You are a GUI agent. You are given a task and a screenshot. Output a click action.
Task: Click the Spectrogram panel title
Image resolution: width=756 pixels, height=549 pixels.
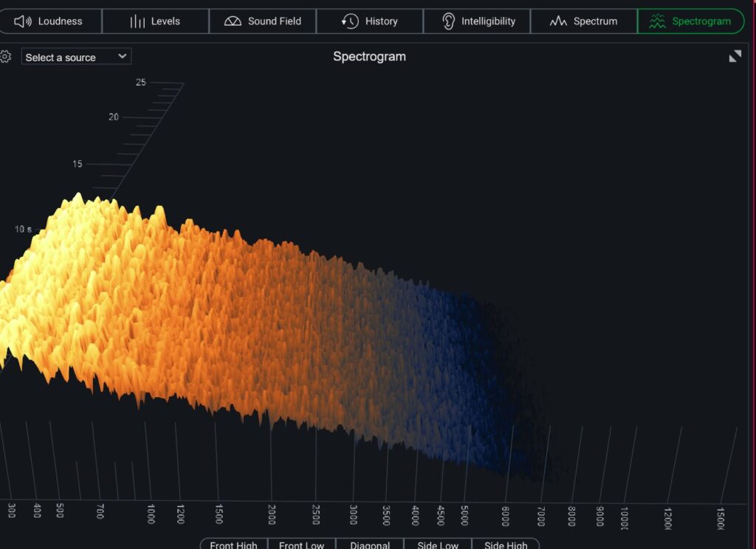click(x=369, y=57)
